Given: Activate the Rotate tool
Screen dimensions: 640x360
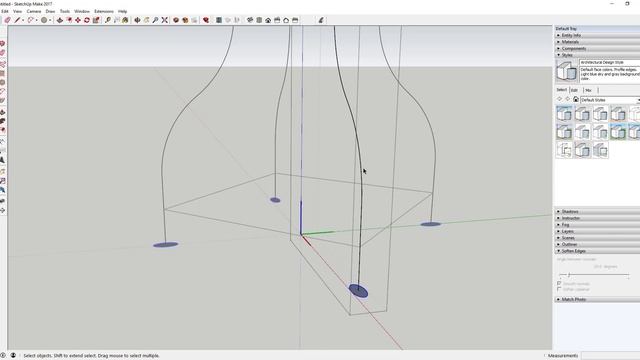Looking at the screenshot, I should click(x=87, y=20).
